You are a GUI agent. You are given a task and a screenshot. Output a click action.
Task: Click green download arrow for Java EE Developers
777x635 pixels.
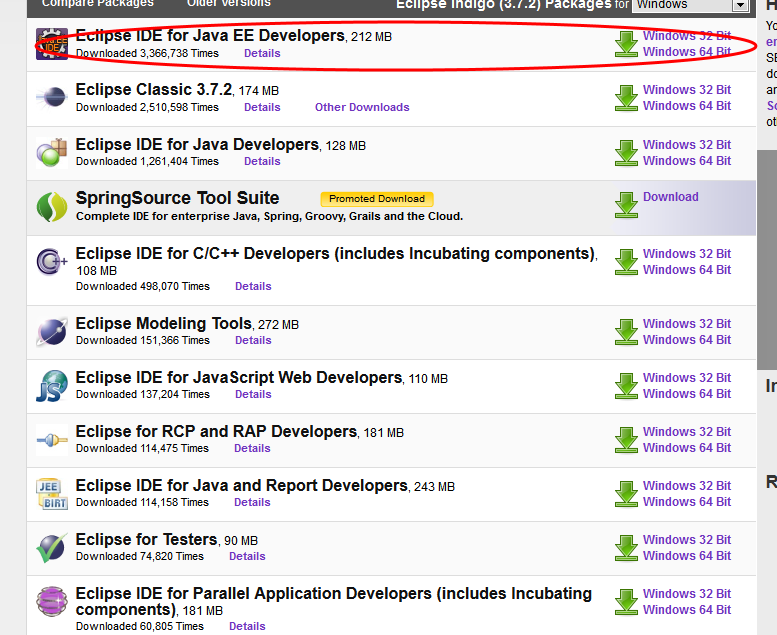tap(626, 44)
